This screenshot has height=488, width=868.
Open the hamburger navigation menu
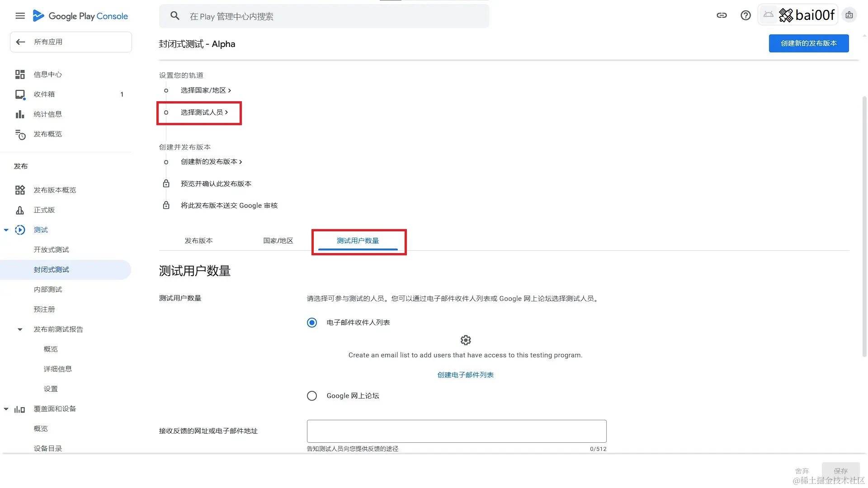(20, 16)
